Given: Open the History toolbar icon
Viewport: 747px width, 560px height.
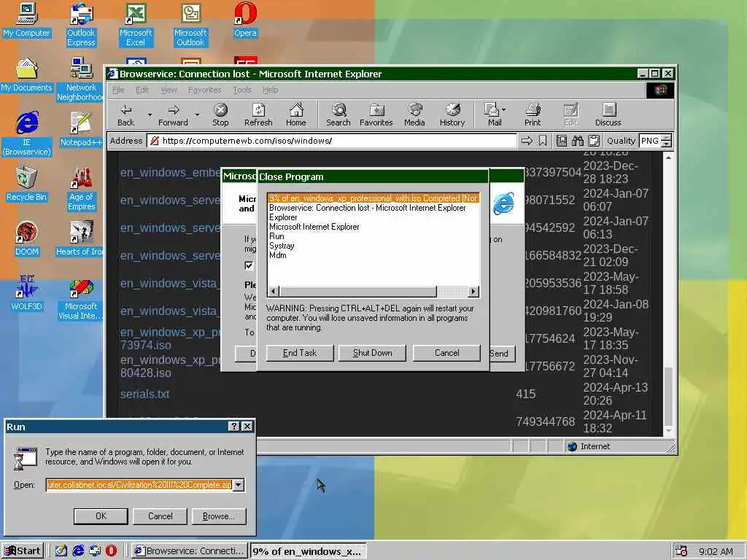Looking at the screenshot, I should (452, 114).
